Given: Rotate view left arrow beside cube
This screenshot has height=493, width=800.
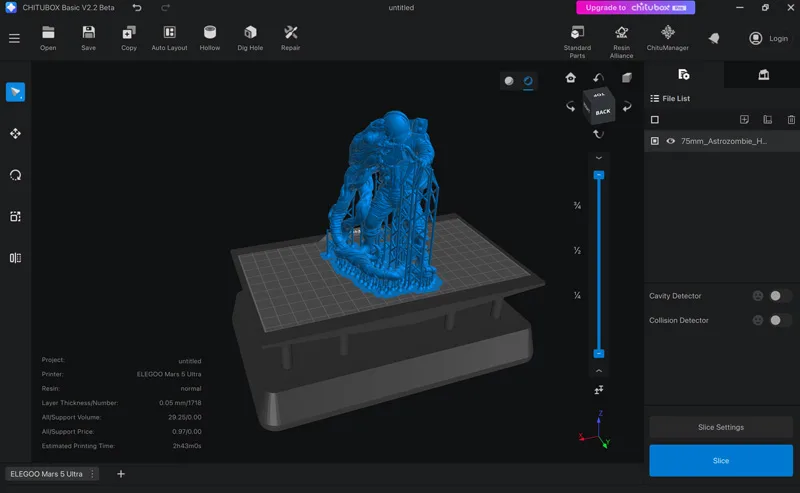Looking at the screenshot, I should (570, 106).
